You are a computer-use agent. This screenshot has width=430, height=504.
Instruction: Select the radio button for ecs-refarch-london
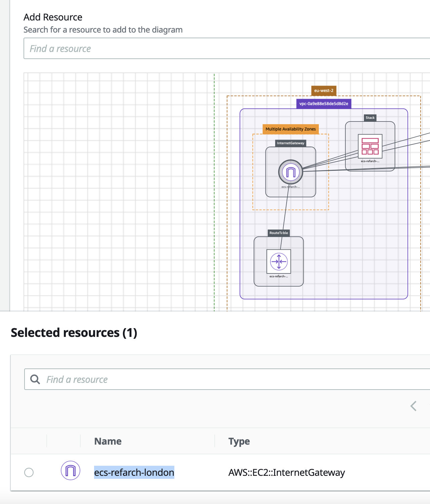(x=29, y=472)
